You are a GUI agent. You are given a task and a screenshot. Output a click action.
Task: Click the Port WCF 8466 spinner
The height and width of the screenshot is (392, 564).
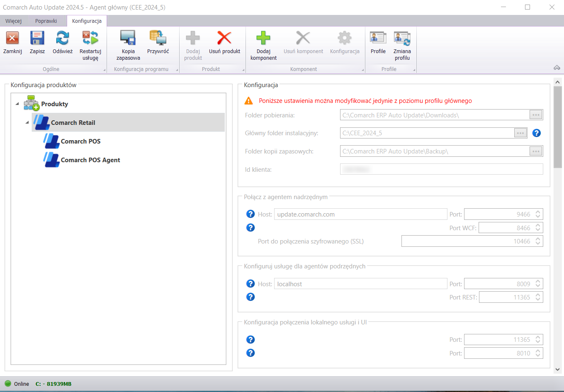tap(538, 228)
